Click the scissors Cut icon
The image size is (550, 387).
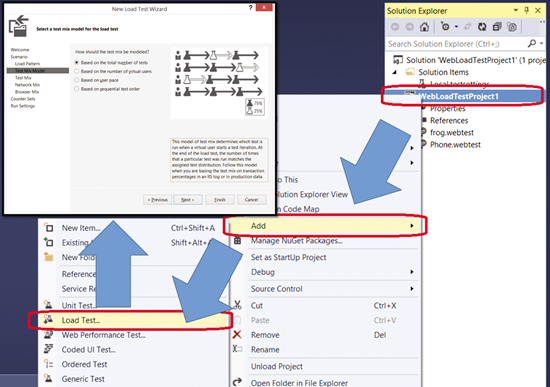[237, 305]
